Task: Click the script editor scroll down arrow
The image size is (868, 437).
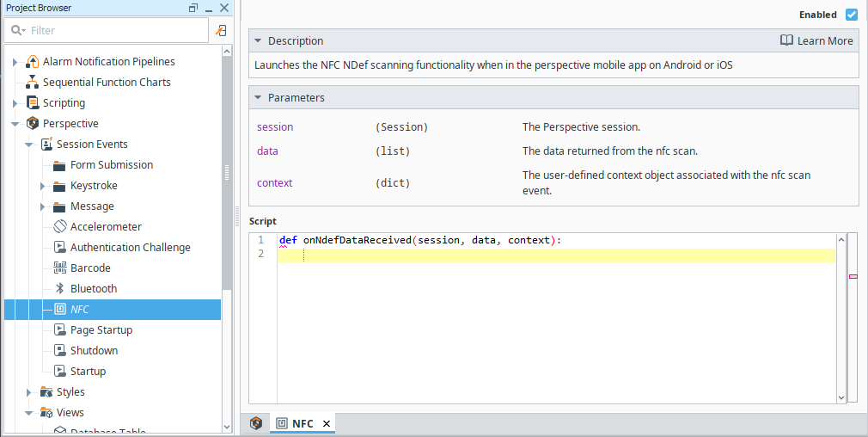Action: coord(841,397)
